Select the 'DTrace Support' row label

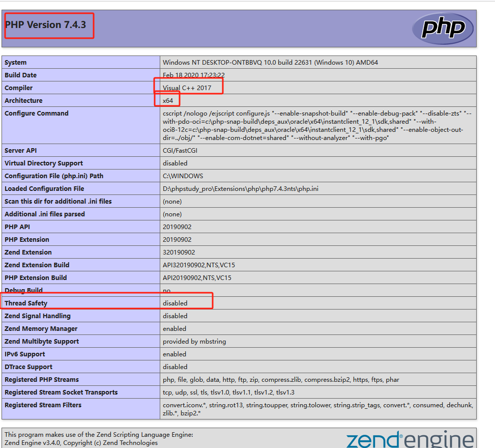coord(28,367)
